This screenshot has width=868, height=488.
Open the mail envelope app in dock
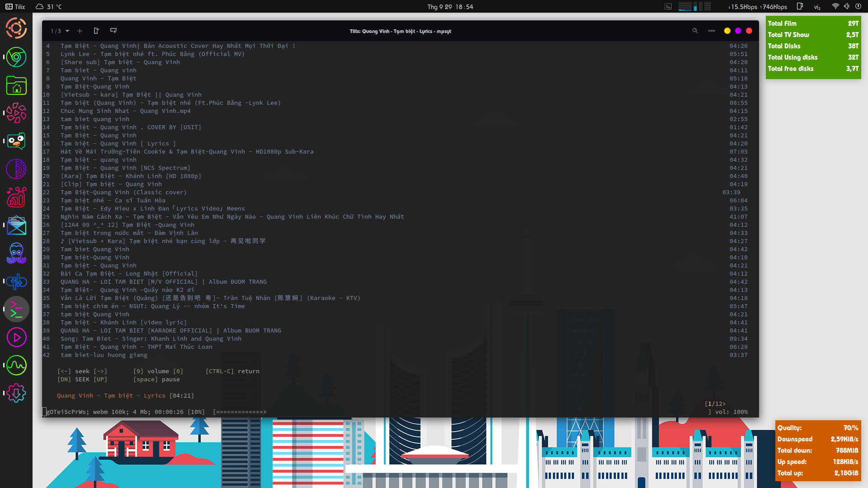point(16,225)
